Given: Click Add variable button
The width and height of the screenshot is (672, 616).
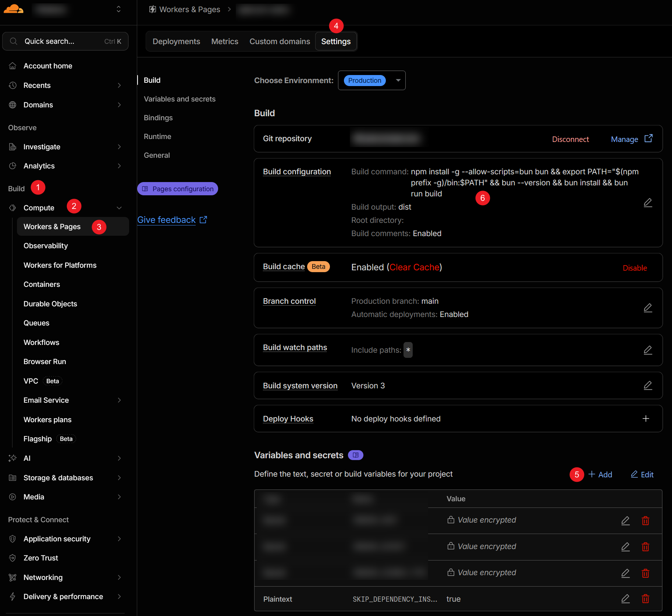Looking at the screenshot, I should coord(600,474).
